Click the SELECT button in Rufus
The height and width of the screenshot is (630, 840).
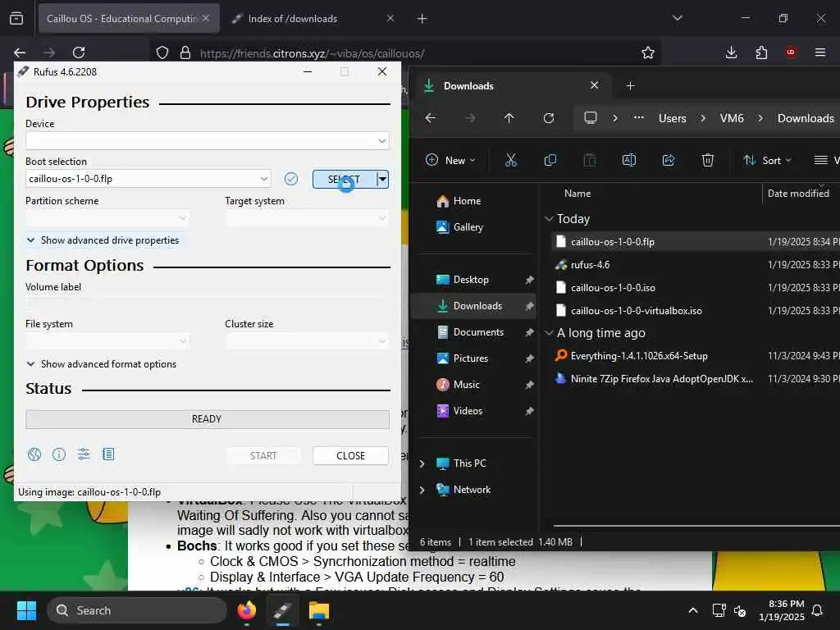(x=345, y=179)
